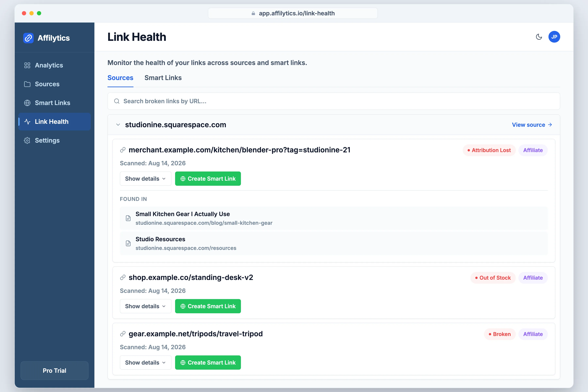This screenshot has width=588, height=392.
Task: Click link icon beside gear.example.net travel-tripod
Action: coord(123,334)
